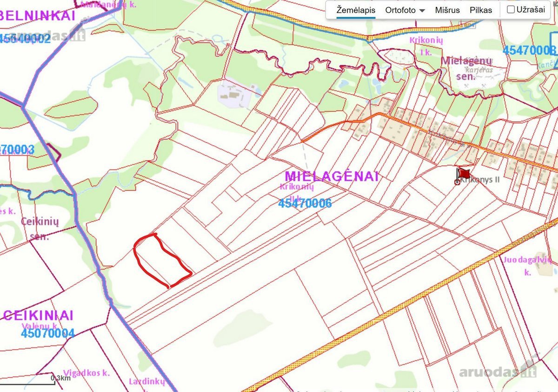Click the Krikonys II place label

[x=481, y=180]
